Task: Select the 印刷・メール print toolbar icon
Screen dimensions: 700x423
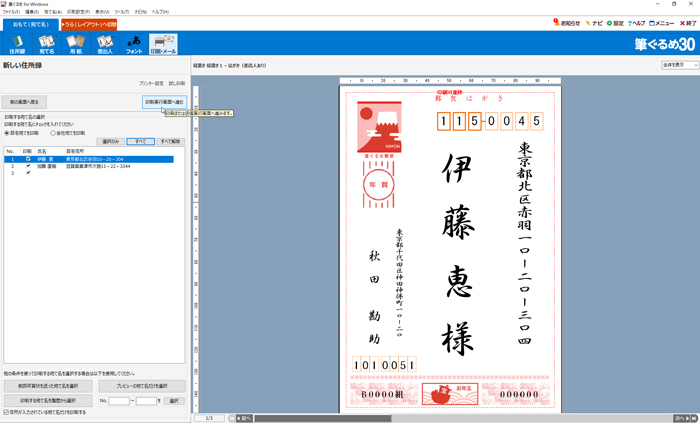Action: (163, 44)
